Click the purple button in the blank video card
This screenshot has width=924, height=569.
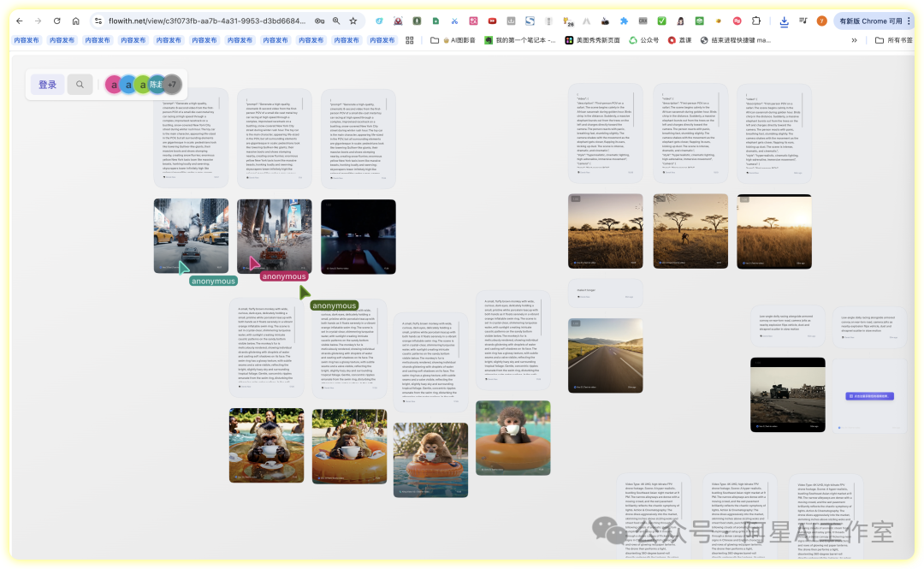coord(868,396)
